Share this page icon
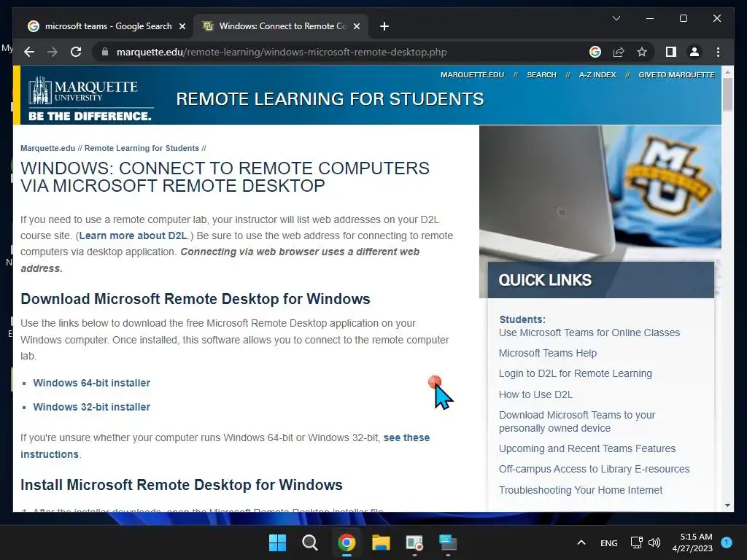The height and width of the screenshot is (560, 747). tap(619, 52)
